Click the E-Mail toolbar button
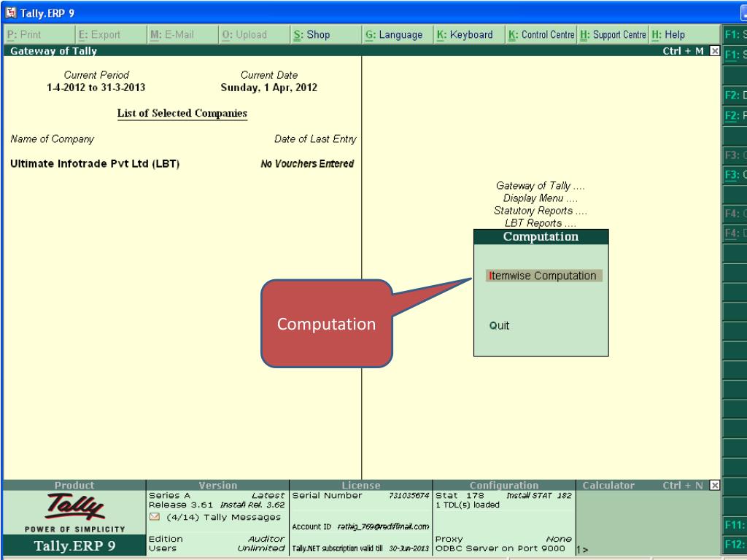The height and width of the screenshot is (560, 747). coord(182,35)
